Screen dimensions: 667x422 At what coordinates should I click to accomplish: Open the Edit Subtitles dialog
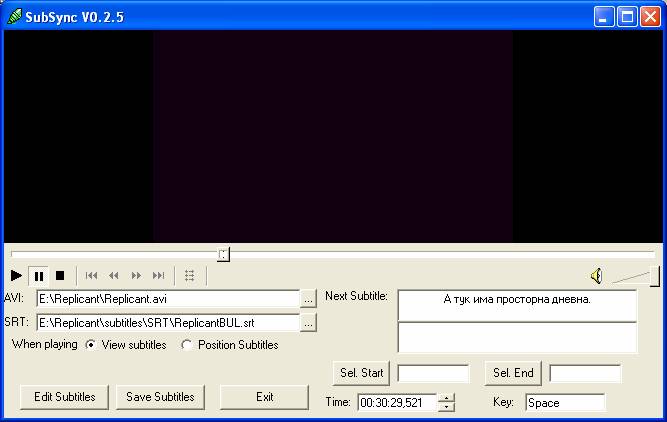65,397
